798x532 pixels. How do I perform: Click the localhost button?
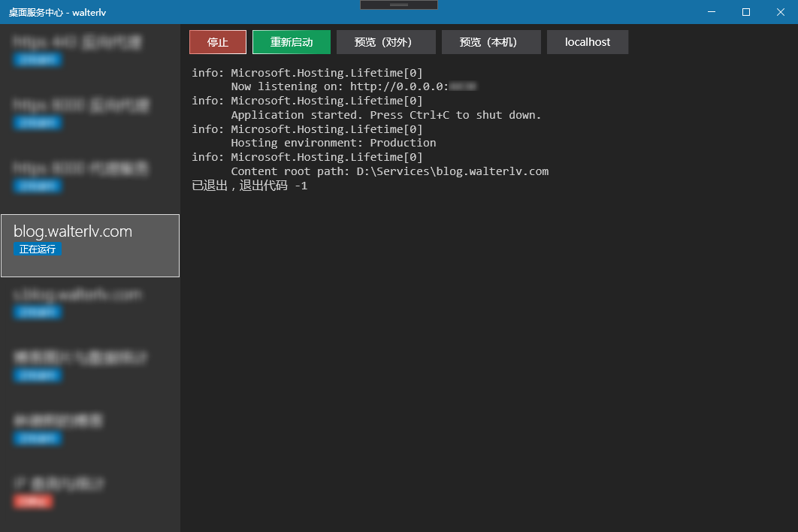point(588,42)
